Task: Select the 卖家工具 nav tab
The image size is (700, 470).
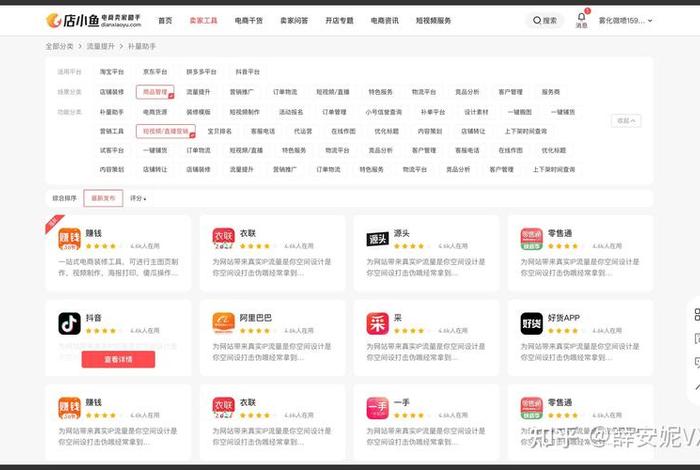Action: (x=204, y=21)
